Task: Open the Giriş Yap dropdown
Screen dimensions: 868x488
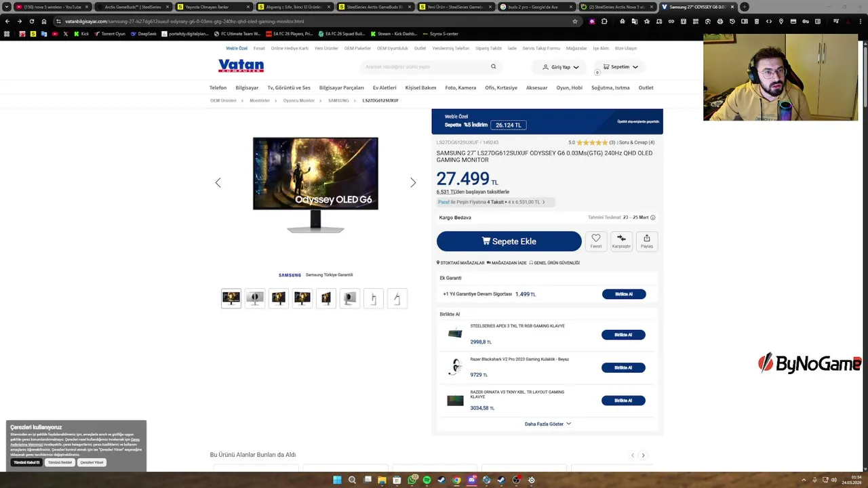Action: [561, 67]
